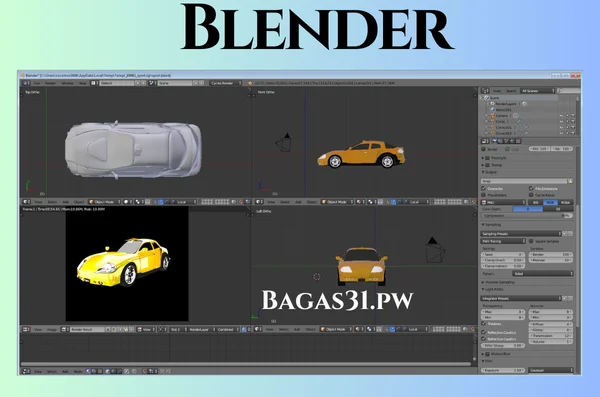Toggle the Shadows checkbox
The width and height of the screenshot is (600, 397).
[x=484, y=324]
